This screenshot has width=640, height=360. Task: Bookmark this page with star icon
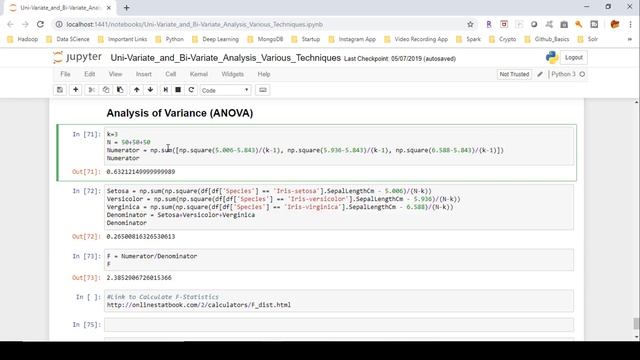(x=470, y=24)
